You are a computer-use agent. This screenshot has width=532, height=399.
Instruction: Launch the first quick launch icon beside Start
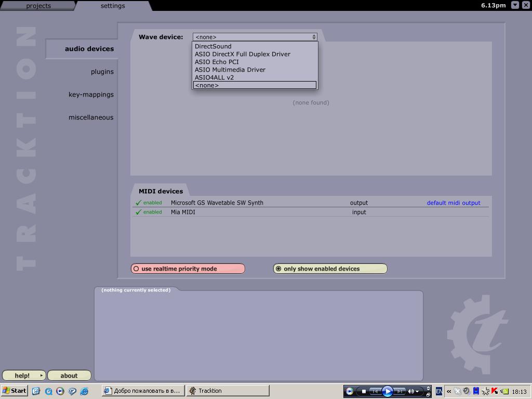coord(36,391)
